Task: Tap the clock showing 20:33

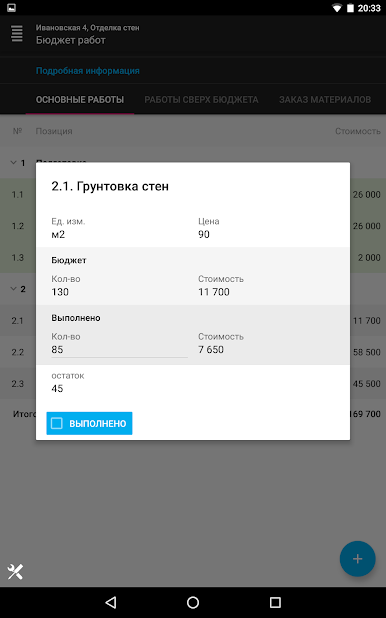Action: [x=369, y=8]
